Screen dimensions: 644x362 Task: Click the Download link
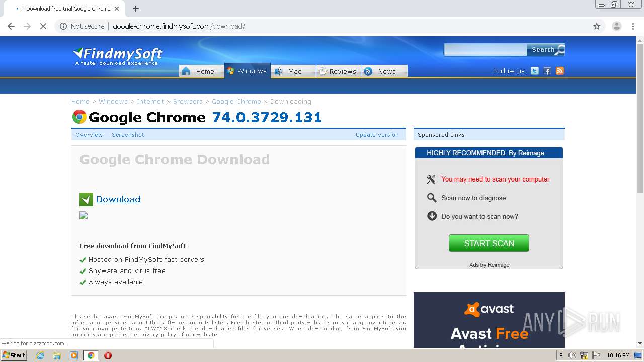[118, 199]
